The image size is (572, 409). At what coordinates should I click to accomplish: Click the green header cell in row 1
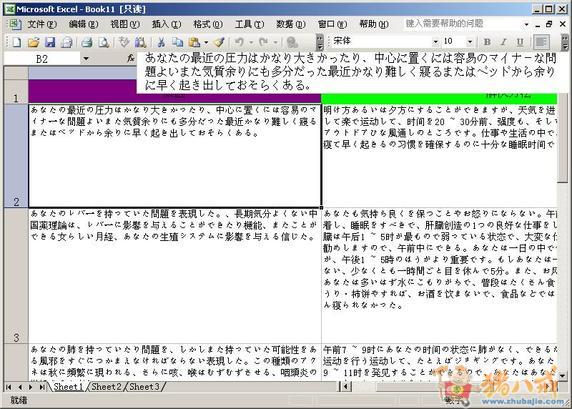(x=439, y=97)
